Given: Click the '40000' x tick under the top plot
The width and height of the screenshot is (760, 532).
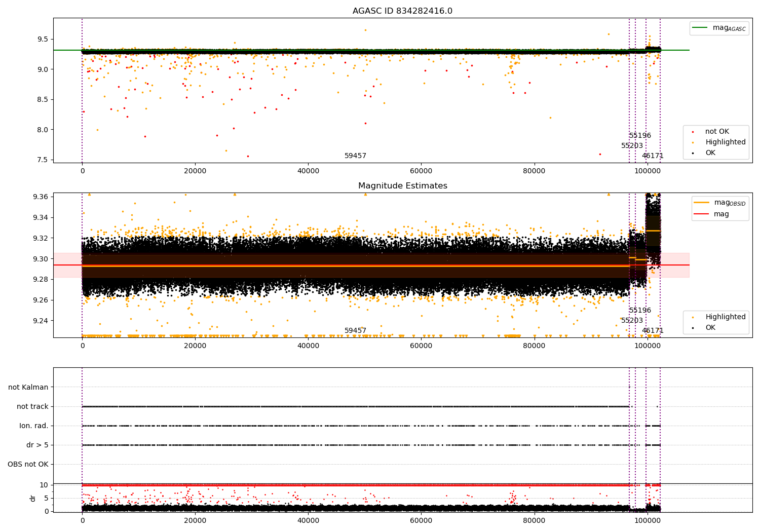Looking at the screenshot, I should click(308, 171).
